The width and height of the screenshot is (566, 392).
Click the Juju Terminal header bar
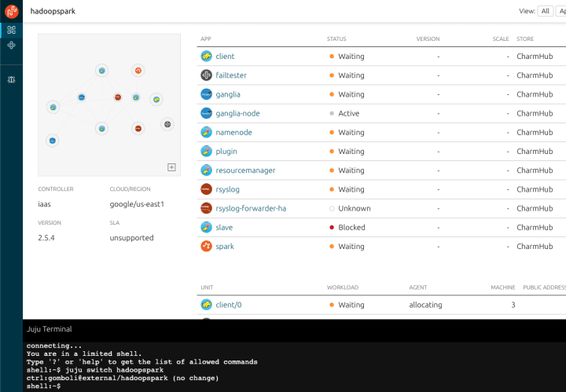click(294, 329)
